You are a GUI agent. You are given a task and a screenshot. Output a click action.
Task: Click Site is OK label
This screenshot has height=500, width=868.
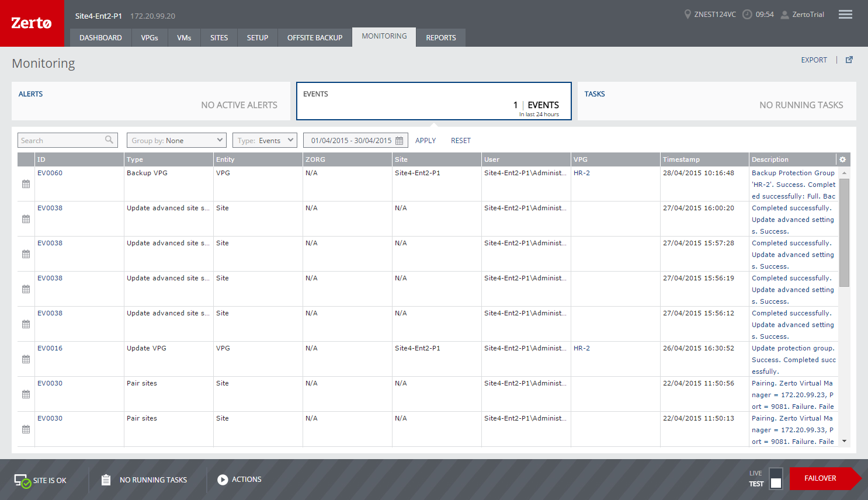(50, 481)
